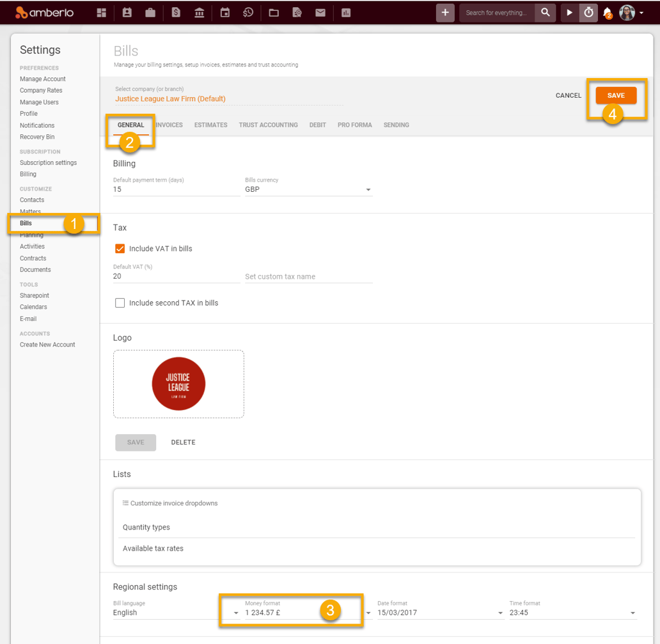Uncheck Include VAT in bills
The height and width of the screenshot is (644, 660).
pyautogui.click(x=120, y=249)
